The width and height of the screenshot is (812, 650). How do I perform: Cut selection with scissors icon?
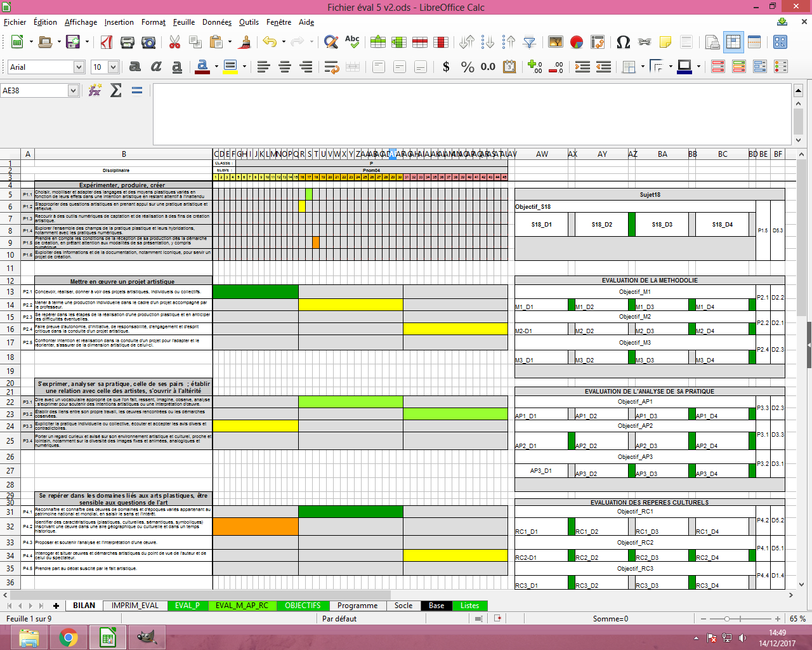click(175, 43)
